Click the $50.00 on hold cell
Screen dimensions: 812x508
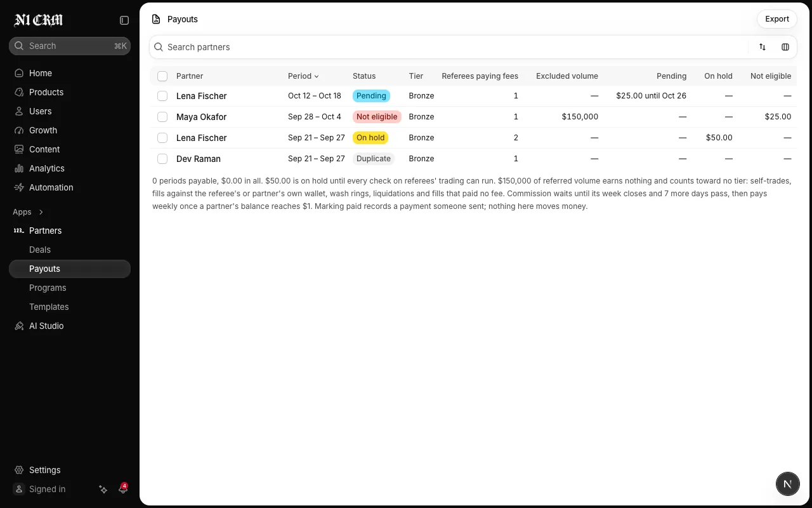(719, 138)
